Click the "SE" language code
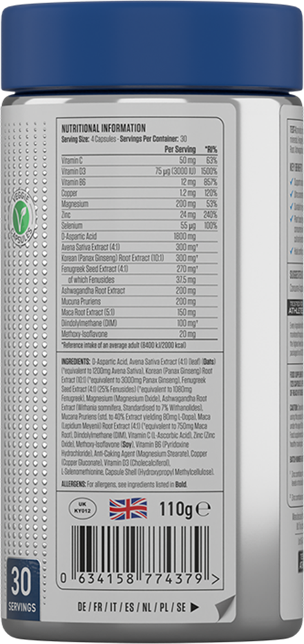Viewport: 304px width, 644px height. click(181, 607)
